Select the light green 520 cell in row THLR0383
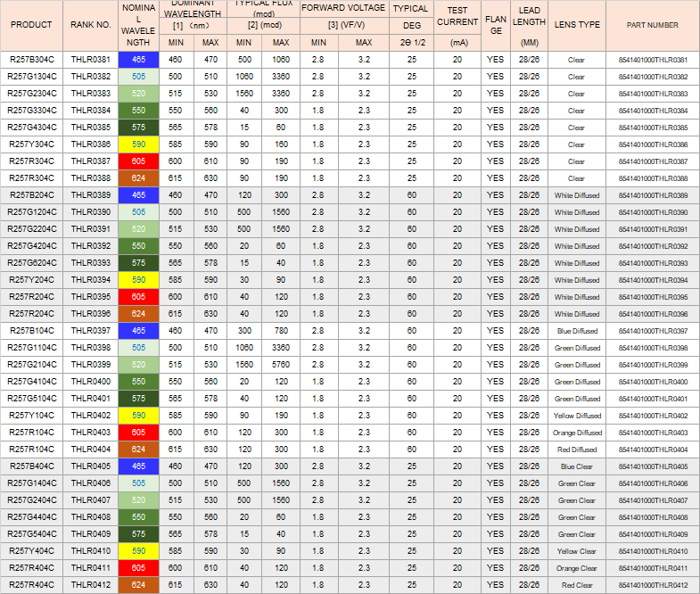Image resolution: width=700 pixels, height=594 pixels. coord(138,94)
